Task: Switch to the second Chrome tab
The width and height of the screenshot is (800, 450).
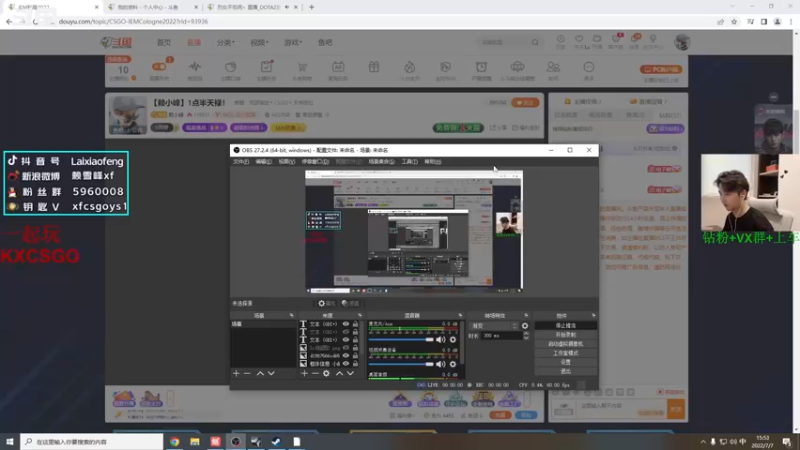Action: tap(152, 7)
